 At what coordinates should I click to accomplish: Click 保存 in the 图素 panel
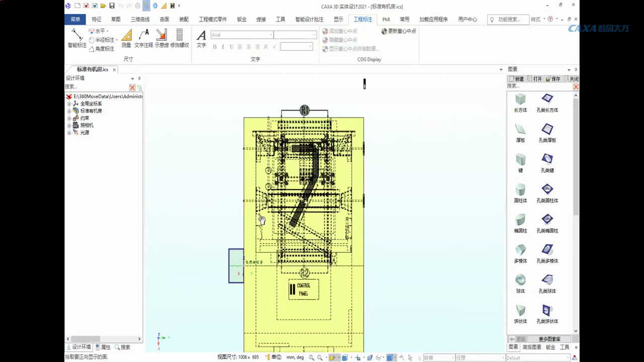pyautogui.click(x=552, y=78)
